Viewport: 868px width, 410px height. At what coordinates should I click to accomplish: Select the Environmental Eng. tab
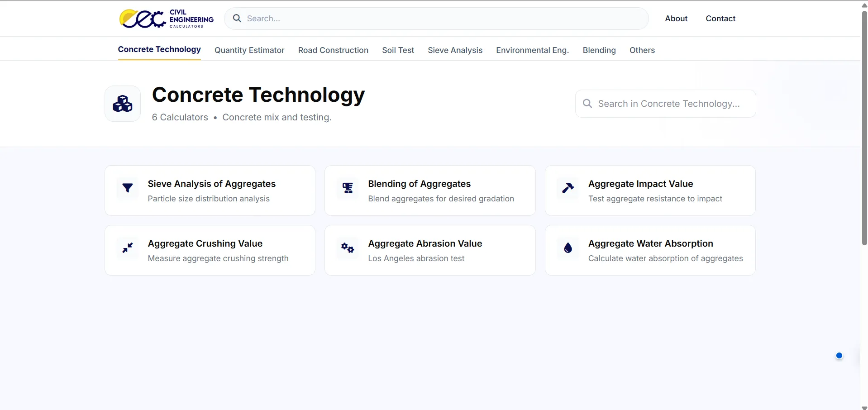(532, 50)
